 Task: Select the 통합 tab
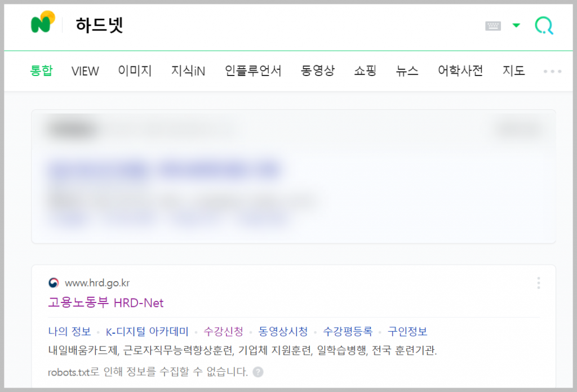(41, 70)
